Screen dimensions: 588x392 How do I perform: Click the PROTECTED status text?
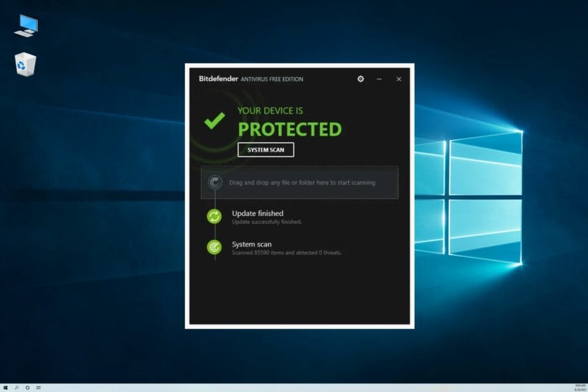290,129
